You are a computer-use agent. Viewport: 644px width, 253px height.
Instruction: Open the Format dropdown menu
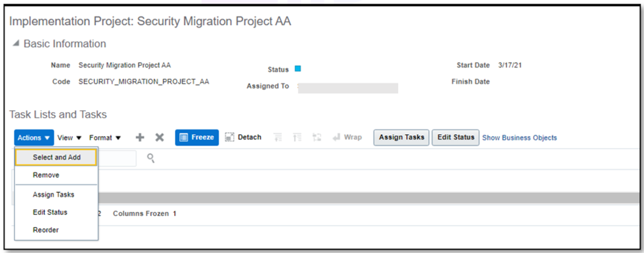(x=105, y=138)
